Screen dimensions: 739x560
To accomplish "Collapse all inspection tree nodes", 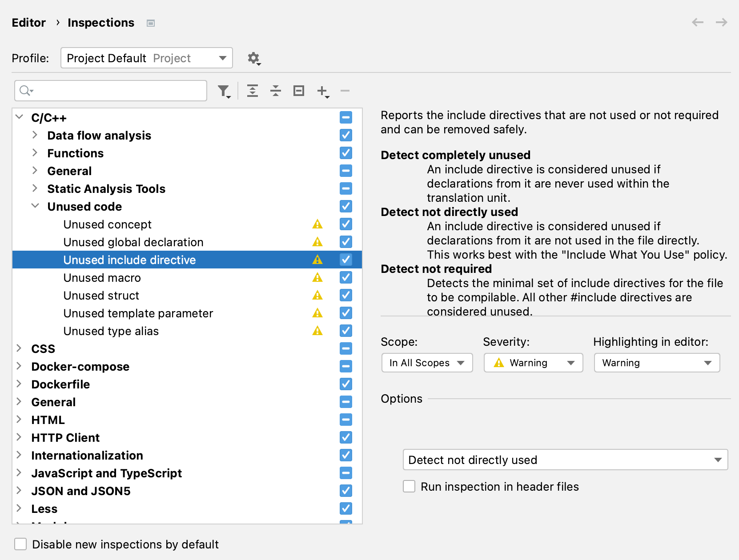I will tap(276, 91).
